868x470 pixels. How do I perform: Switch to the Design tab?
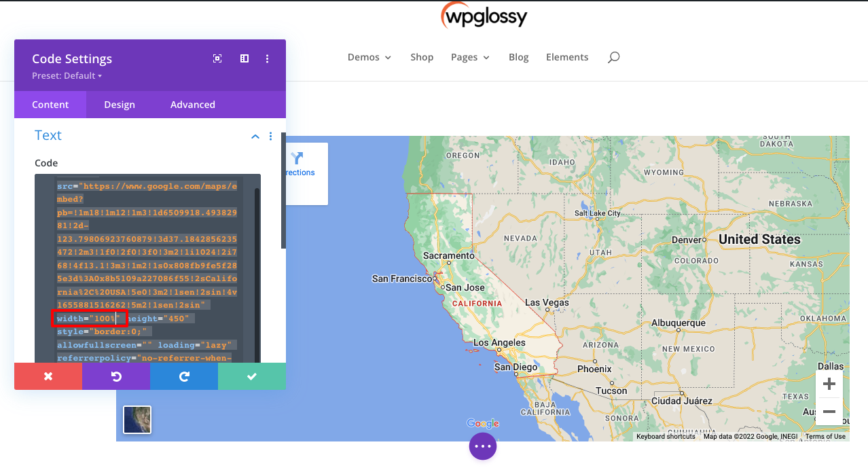click(120, 105)
